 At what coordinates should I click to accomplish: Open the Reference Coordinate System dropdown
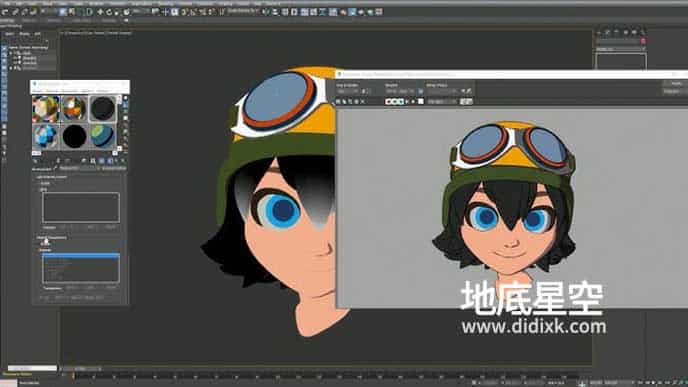click(x=141, y=12)
